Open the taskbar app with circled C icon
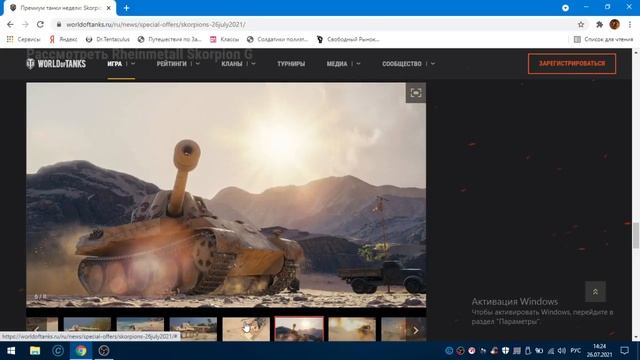This screenshot has height=360, width=640. pyautogui.click(x=58, y=351)
